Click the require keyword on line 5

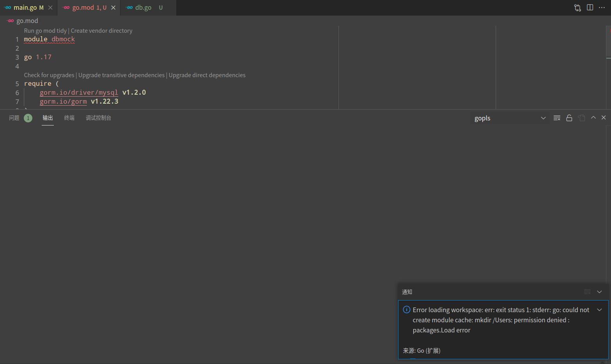click(37, 83)
